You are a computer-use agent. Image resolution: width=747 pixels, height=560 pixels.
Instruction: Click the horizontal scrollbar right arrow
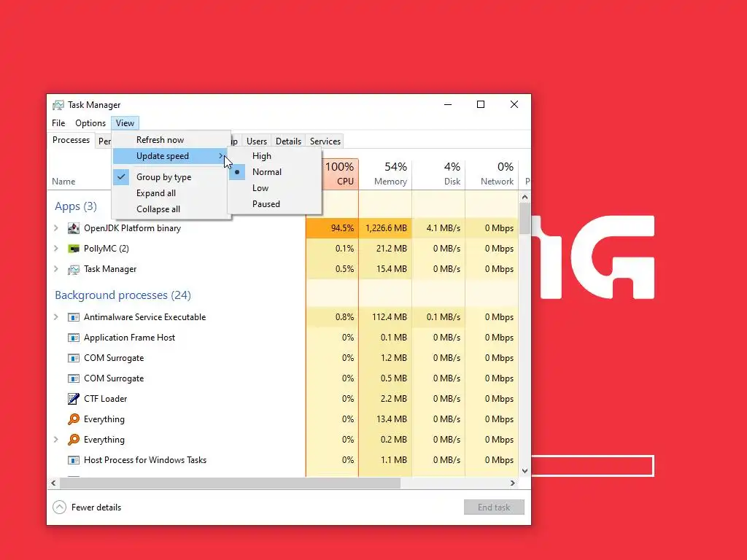click(x=513, y=483)
